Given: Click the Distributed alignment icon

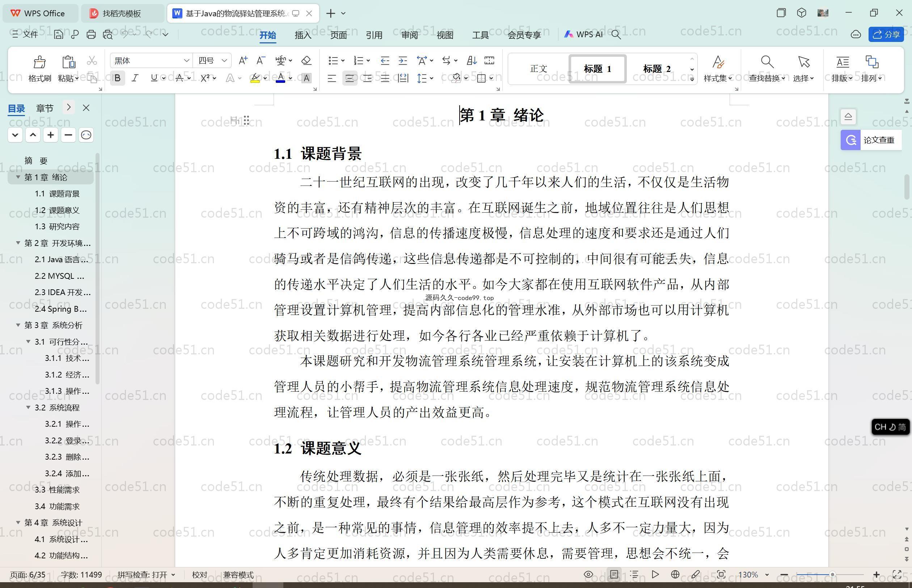Looking at the screenshot, I should coord(403,78).
